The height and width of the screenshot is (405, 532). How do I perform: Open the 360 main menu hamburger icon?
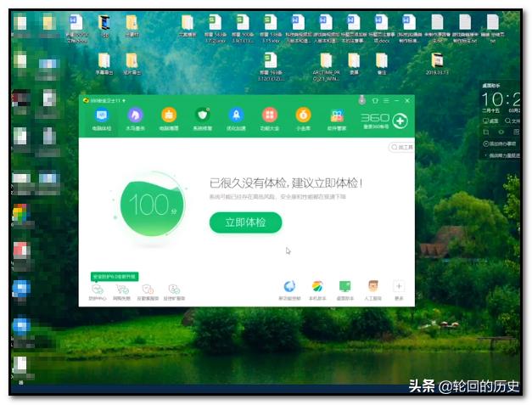coord(386,101)
